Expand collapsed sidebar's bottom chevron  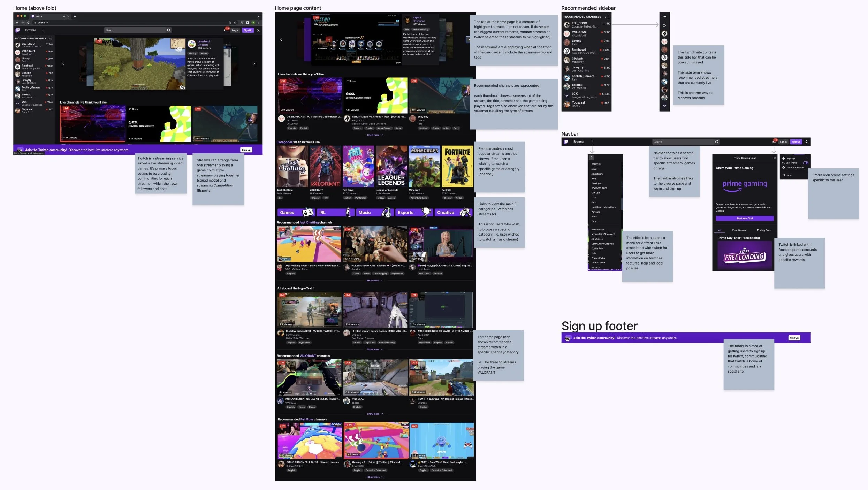pos(664,106)
